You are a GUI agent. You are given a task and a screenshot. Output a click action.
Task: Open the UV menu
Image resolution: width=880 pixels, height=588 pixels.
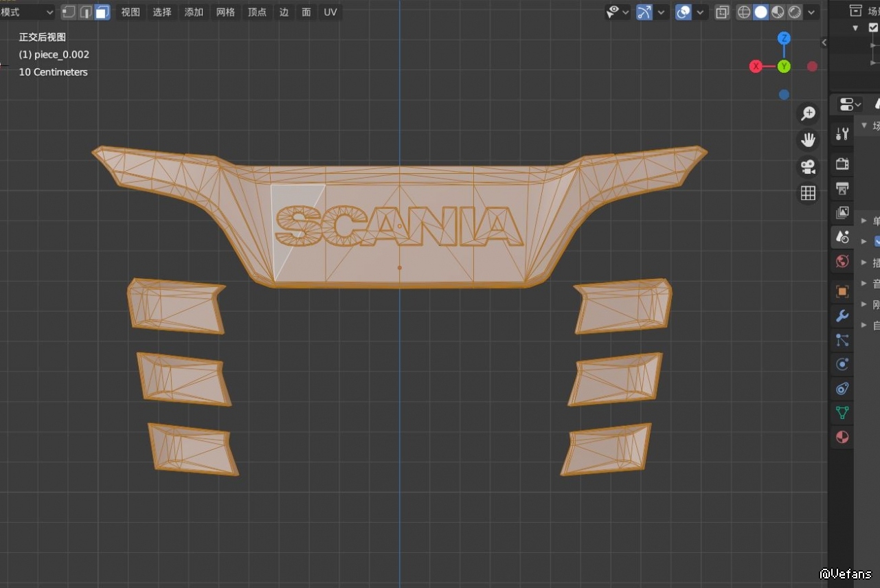330,12
